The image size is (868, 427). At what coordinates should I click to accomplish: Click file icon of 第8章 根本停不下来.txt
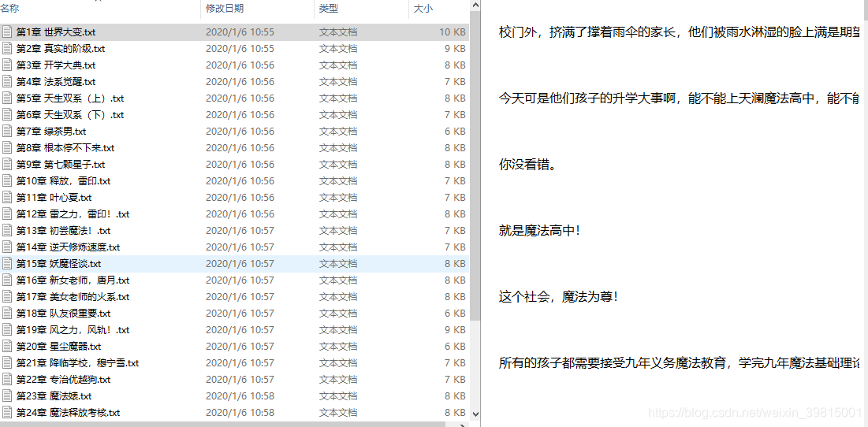pos(6,148)
